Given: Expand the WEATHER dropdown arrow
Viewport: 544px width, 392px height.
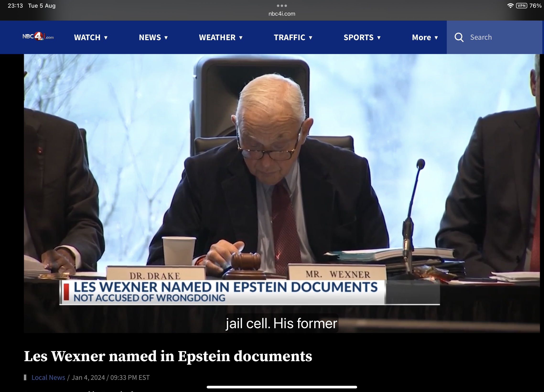Looking at the screenshot, I should [x=241, y=38].
